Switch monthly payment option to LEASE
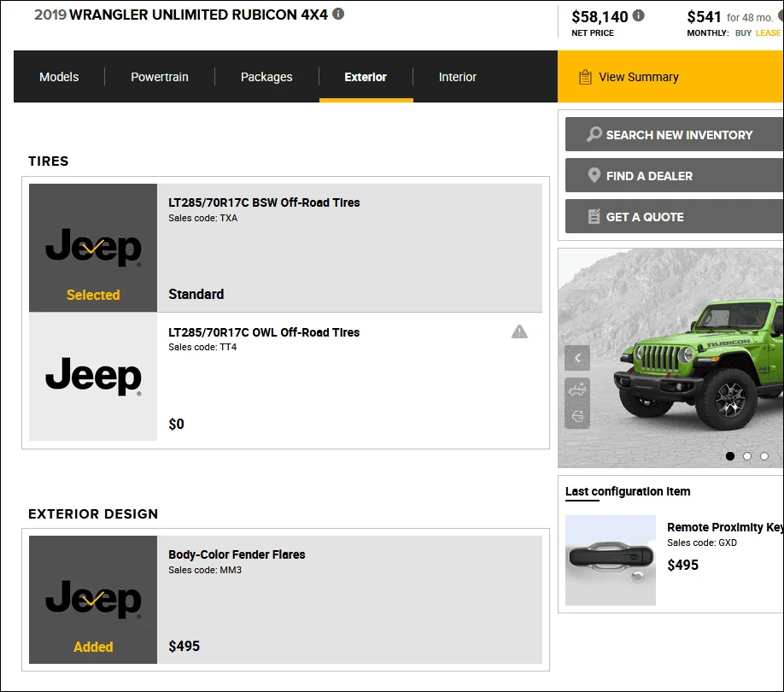The height and width of the screenshot is (692, 784). coord(768,33)
